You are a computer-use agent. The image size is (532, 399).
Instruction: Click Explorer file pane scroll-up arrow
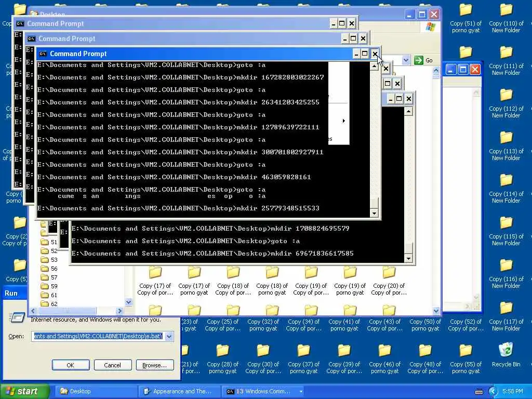coord(436,71)
